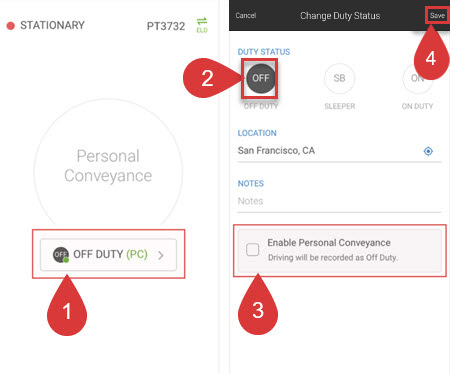450x375 pixels.
Task: Click the red stationary status dot
Action: [11, 26]
